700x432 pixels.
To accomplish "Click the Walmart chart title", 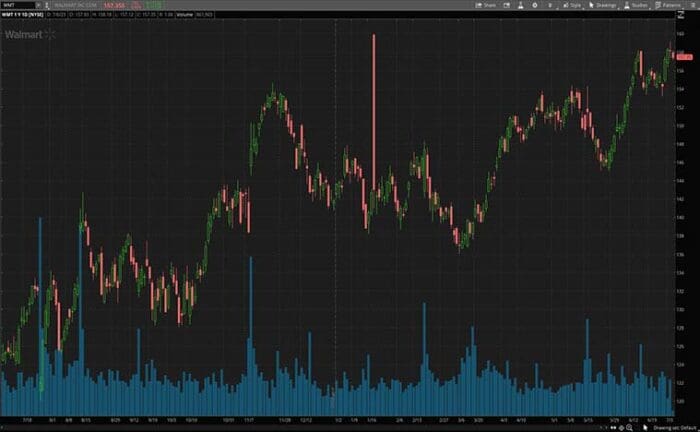I will [24, 34].
